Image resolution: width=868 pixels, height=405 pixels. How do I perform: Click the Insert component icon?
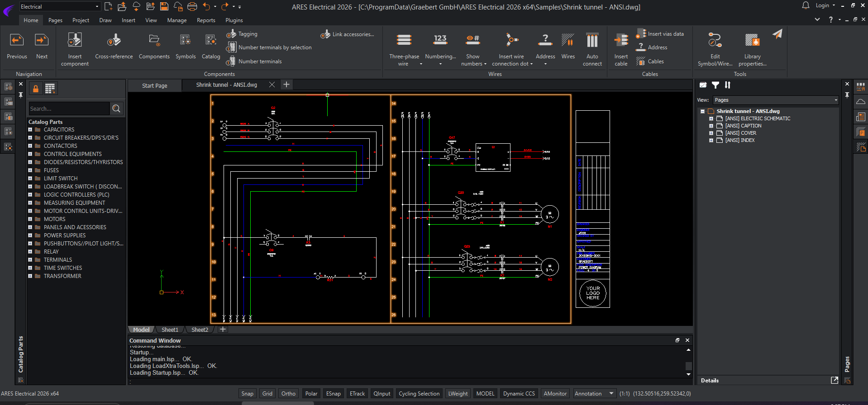point(75,41)
